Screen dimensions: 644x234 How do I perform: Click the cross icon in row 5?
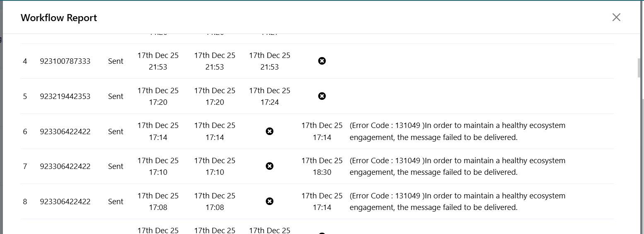(x=322, y=96)
